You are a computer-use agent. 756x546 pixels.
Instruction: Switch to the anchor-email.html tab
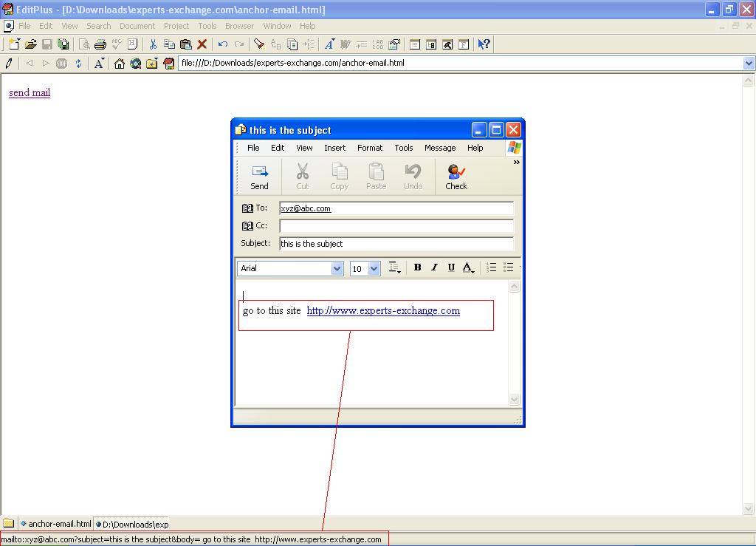(x=57, y=524)
